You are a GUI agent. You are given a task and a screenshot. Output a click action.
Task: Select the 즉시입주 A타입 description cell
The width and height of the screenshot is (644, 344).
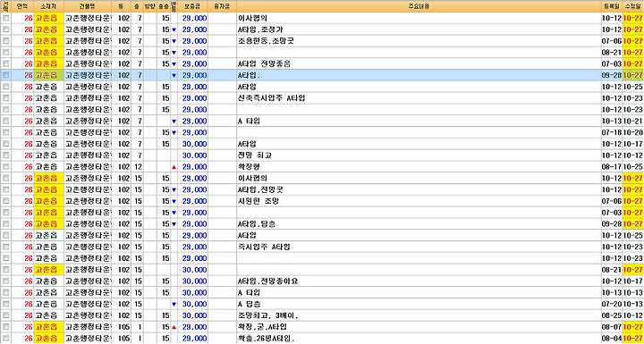419,248
